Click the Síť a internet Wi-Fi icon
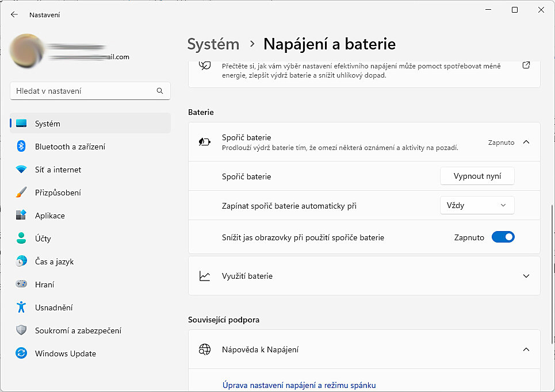This screenshot has width=555, height=392. pos(21,170)
